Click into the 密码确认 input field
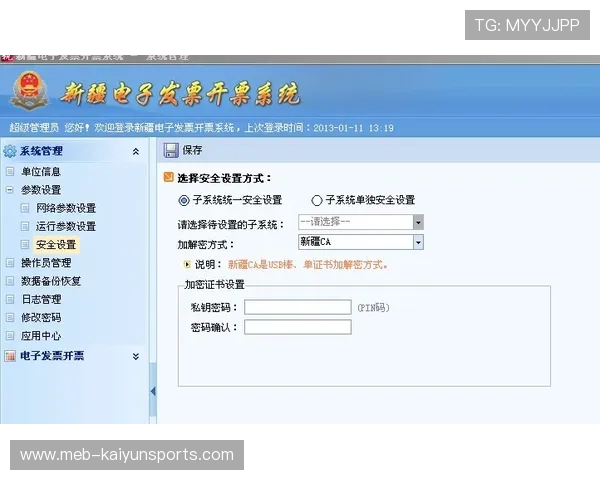Image resolution: width=600 pixels, height=480 pixels. tap(298, 327)
